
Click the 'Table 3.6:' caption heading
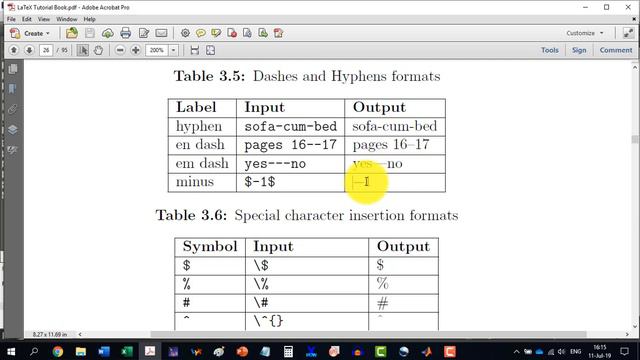point(191,215)
